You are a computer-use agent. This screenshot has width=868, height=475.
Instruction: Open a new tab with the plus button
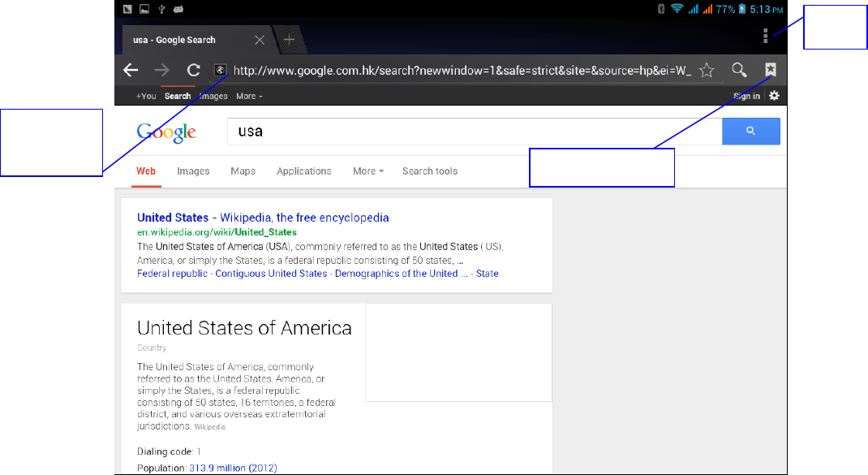point(289,39)
